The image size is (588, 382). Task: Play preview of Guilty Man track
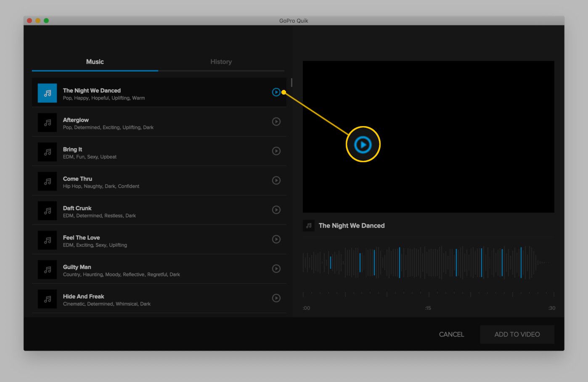pos(276,269)
